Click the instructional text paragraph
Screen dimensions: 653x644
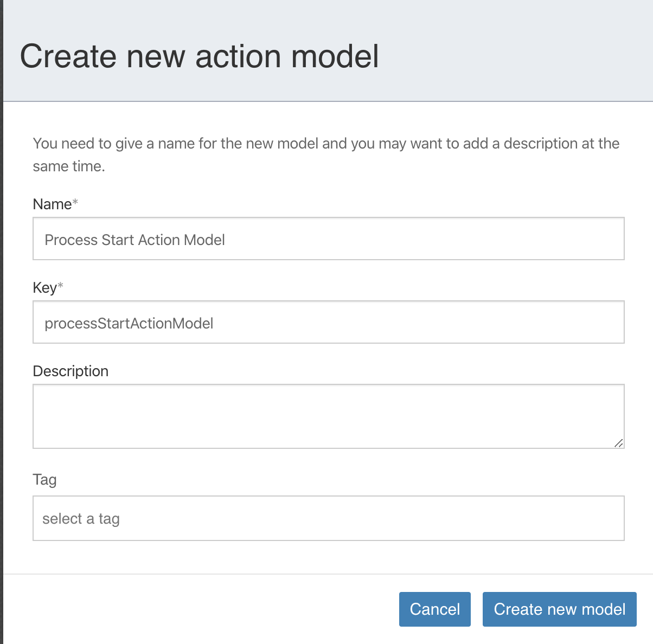325,154
